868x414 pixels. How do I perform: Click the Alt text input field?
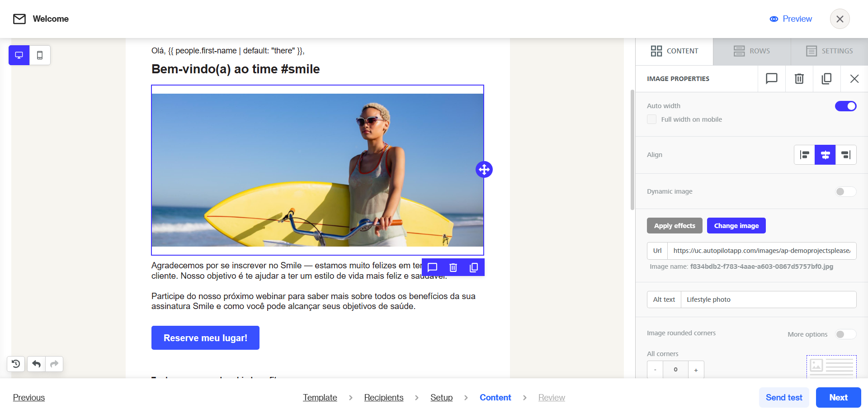point(768,300)
